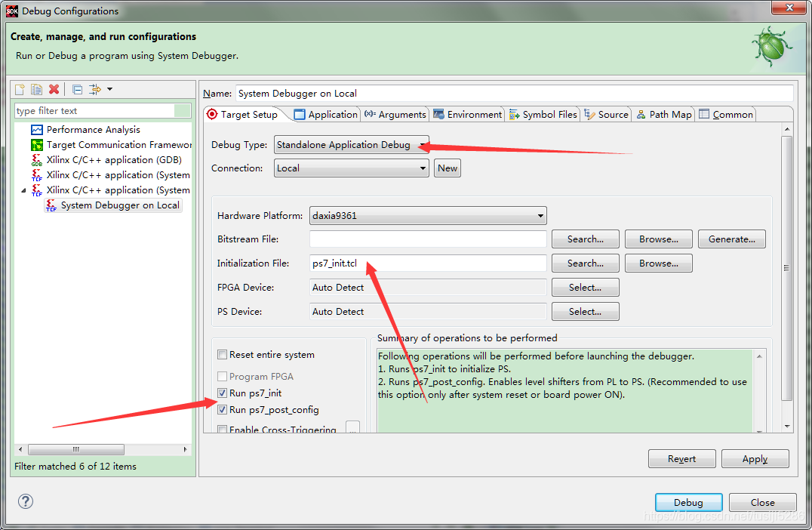Enable Reset entire system checkbox
Viewport: 812px width, 530px height.
222,355
